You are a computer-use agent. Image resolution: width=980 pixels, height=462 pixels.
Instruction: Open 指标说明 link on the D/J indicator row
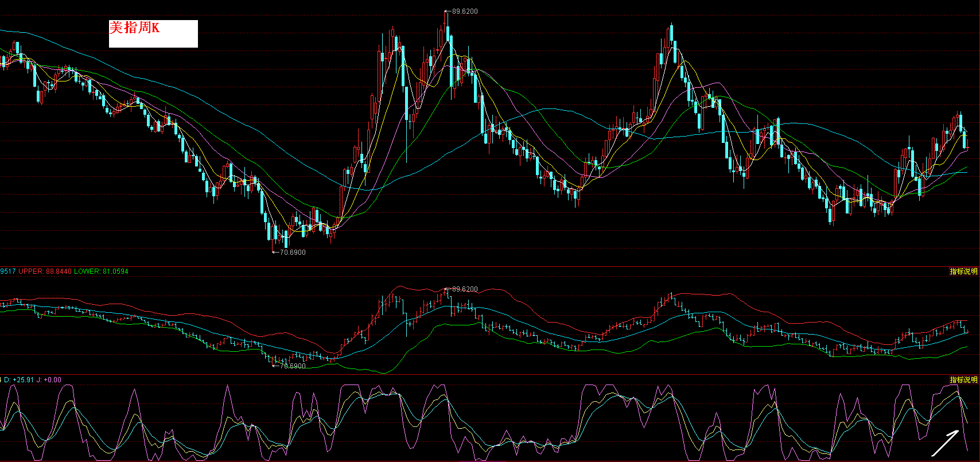pos(963,380)
